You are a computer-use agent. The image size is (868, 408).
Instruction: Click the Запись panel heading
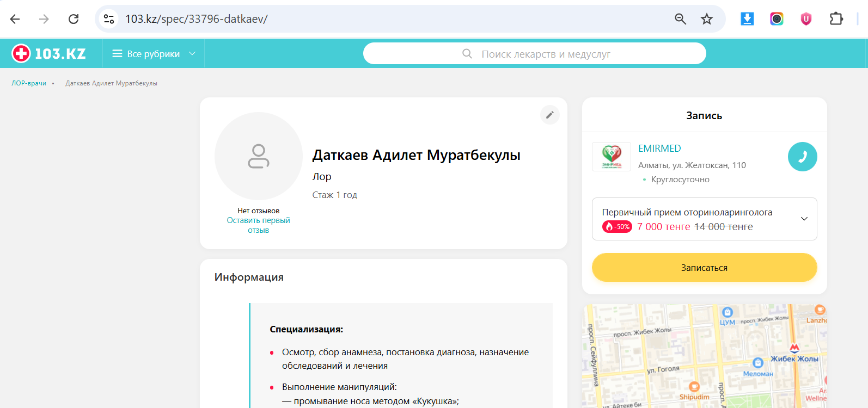click(704, 115)
